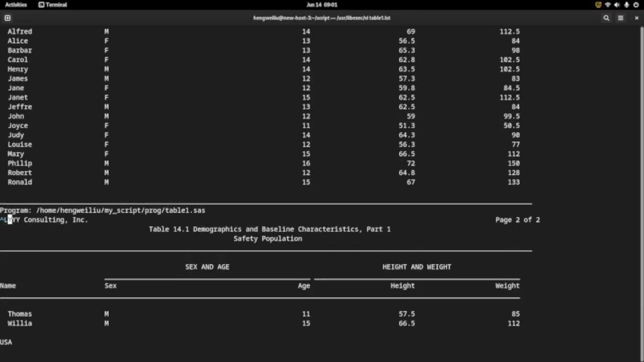
Task: Select the name Alfred
Action: click(20, 31)
